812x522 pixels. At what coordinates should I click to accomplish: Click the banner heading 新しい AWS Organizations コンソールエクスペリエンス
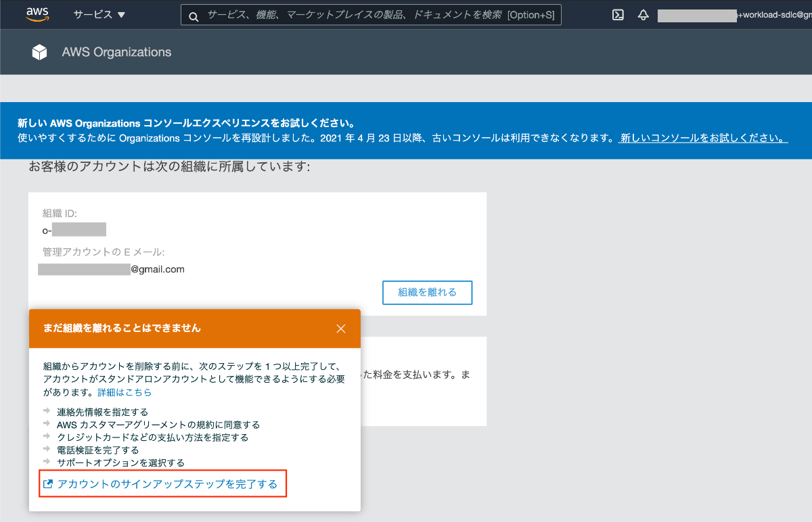(186, 124)
